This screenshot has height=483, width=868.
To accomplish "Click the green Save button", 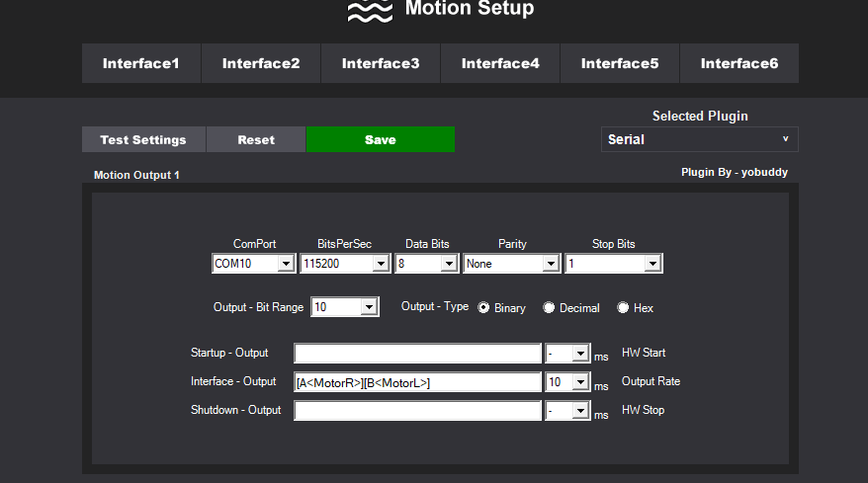I will tap(381, 139).
